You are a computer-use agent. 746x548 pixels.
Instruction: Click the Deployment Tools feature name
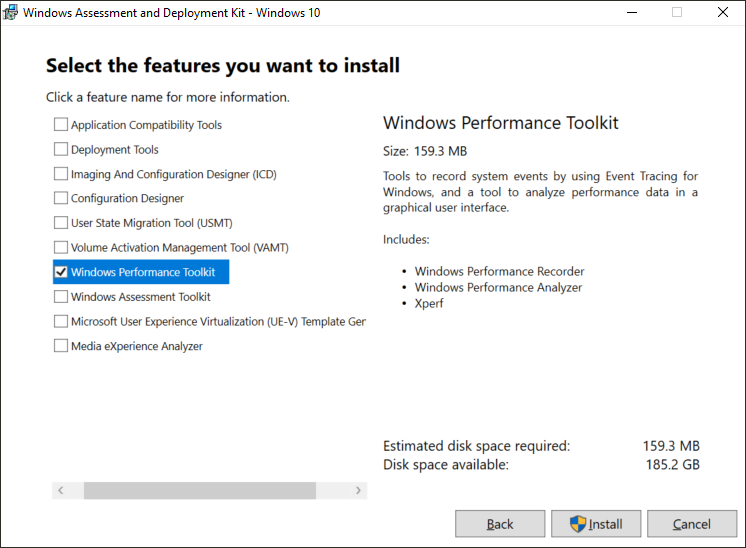115,150
